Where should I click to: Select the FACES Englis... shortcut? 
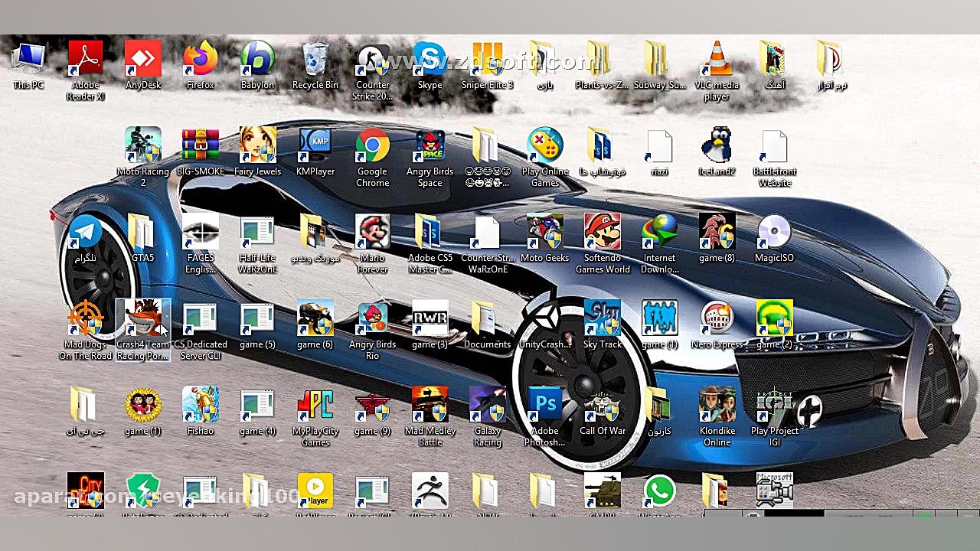click(201, 244)
